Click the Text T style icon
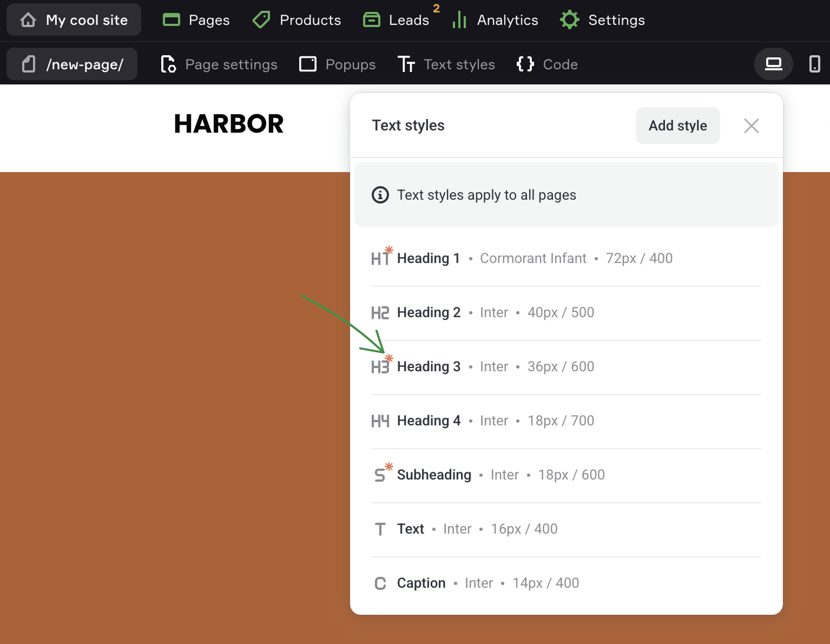Image resolution: width=830 pixels, height=644 pixels. click(x=380, y=529)
